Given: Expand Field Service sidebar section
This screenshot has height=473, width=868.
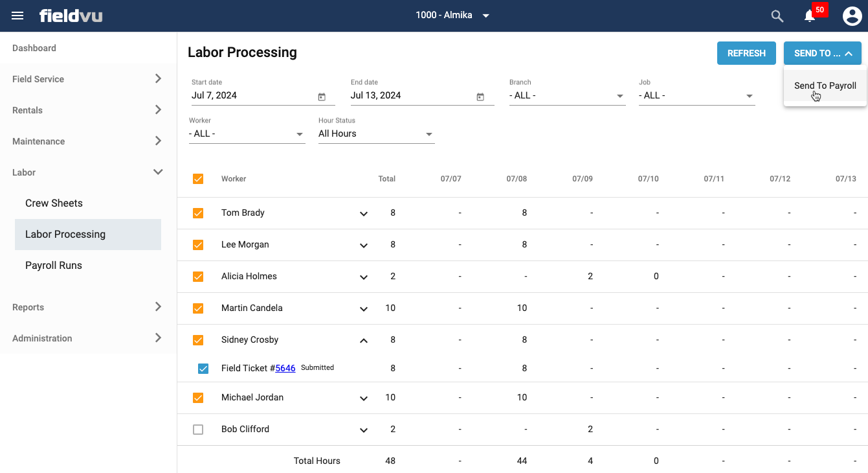Looking at the screenshot, I should click(x=88, y=79).
